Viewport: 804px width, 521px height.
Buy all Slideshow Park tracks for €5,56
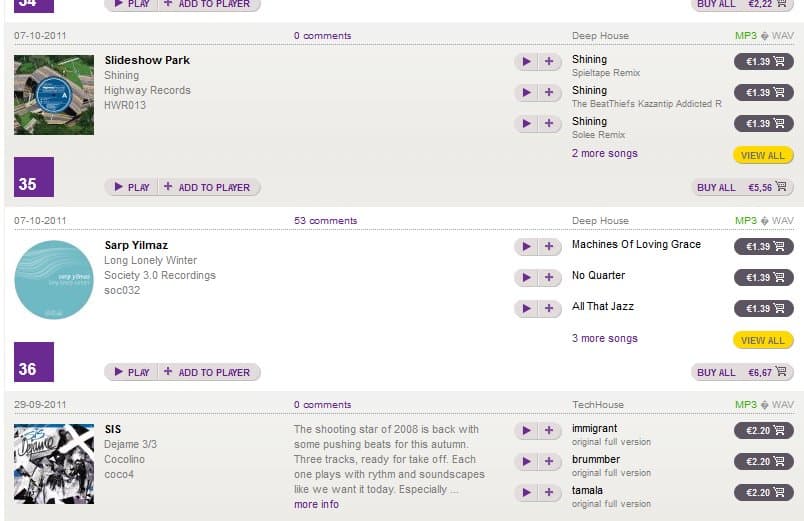(x=742, y=187)
